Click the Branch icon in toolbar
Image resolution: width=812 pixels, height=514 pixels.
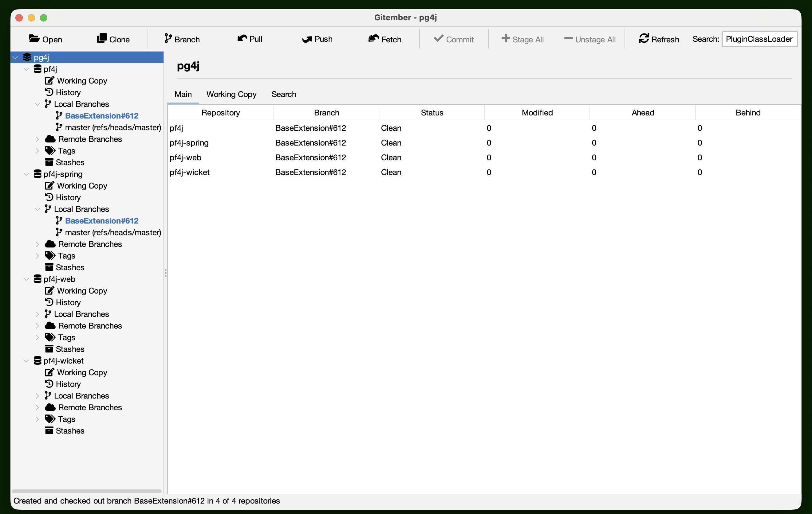pos(168,39)
